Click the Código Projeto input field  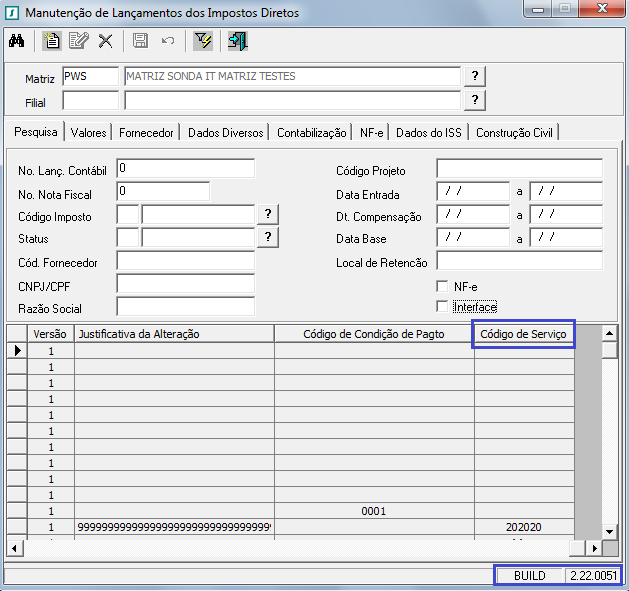tap(519, 168)
